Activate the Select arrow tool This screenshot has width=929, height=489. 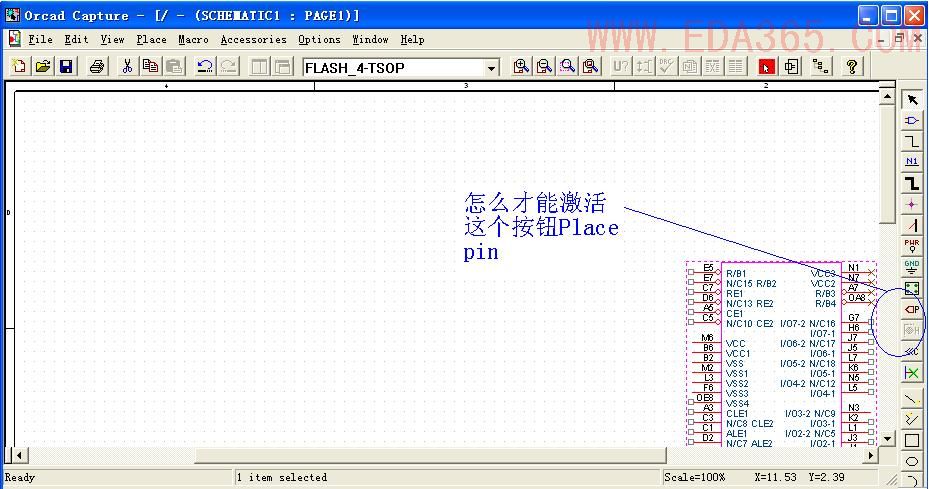[x=912, y=100]
